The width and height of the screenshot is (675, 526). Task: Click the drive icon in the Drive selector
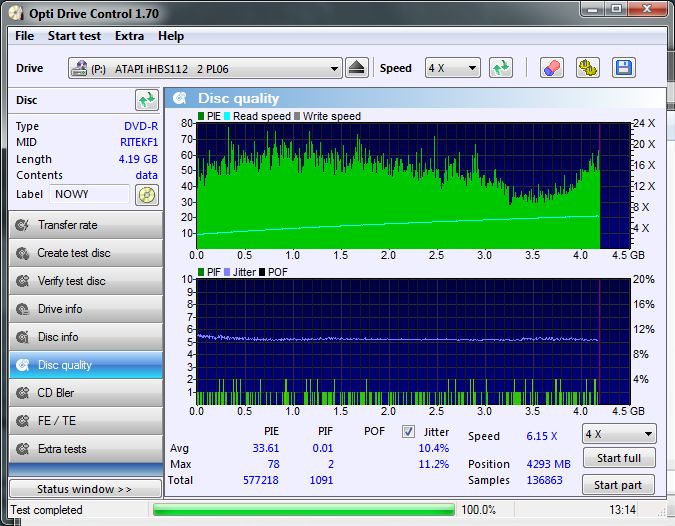79,68
